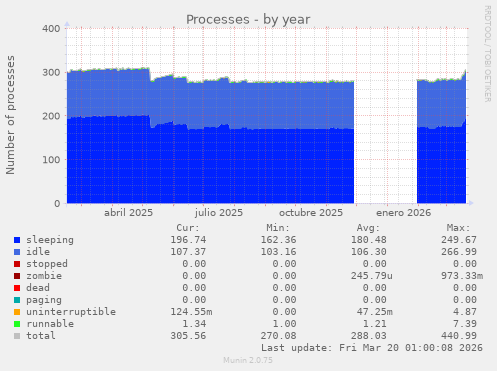Click the 0 y-axis tick label

pos(57,204)
